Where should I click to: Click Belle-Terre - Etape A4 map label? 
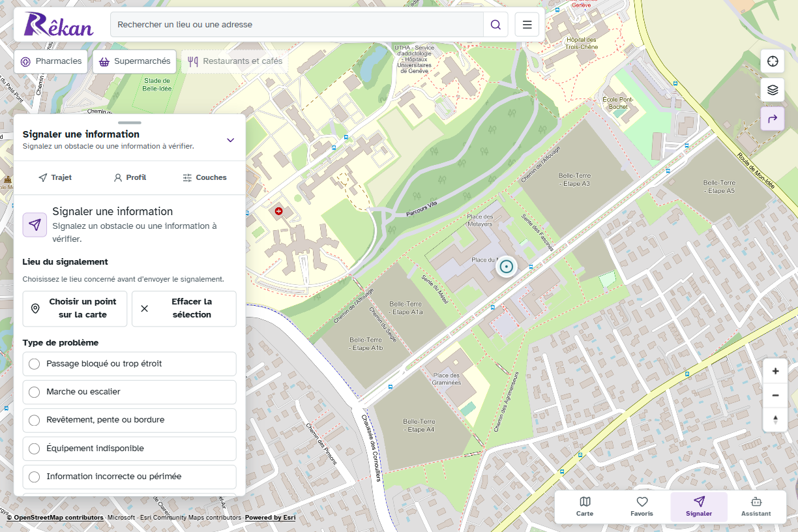point(419,425)
